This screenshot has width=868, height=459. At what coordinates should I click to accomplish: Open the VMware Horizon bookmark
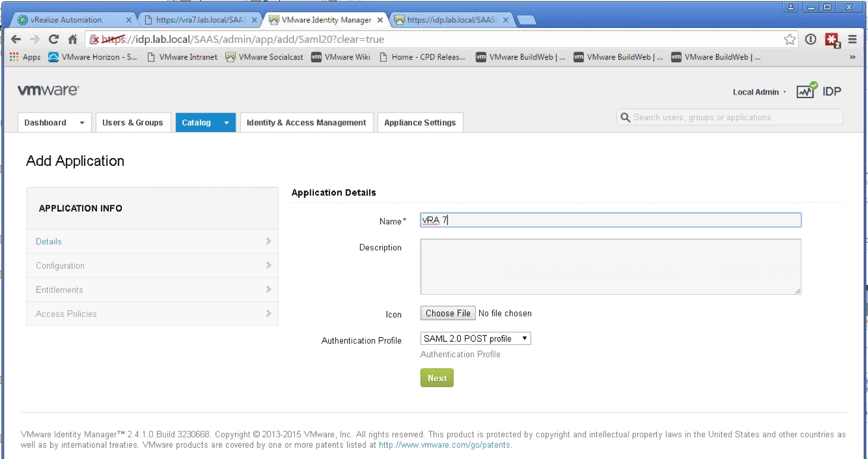(93, 57)
